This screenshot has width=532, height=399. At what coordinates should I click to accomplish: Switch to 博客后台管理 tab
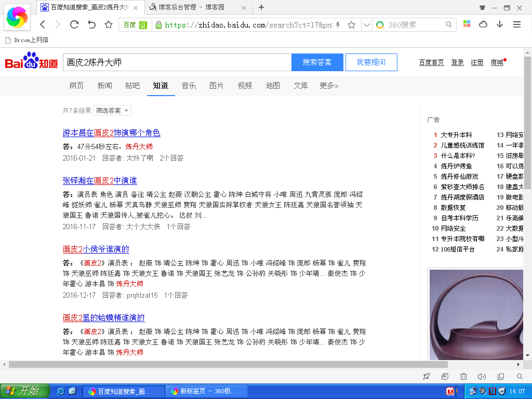click(x=192, y=7)
